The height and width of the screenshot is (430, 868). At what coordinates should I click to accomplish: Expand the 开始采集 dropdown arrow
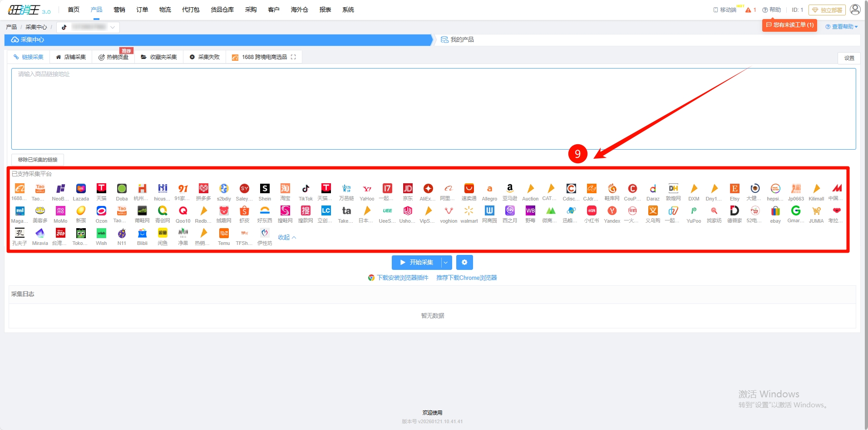tap(446, 262)
